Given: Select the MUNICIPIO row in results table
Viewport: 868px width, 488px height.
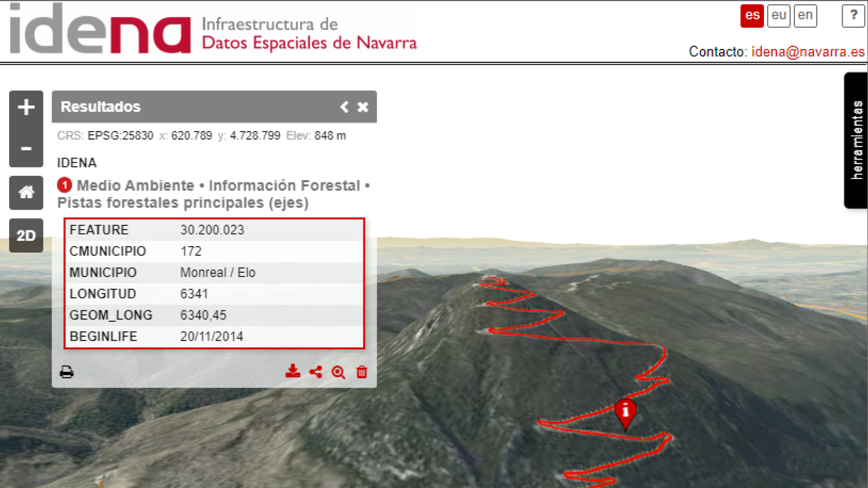Looking at the screenshot, I should click(214, 272).
